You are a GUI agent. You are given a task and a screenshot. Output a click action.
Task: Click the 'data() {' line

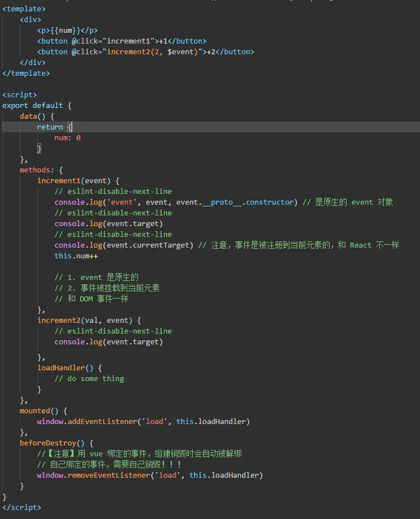(x=37, y=116)
